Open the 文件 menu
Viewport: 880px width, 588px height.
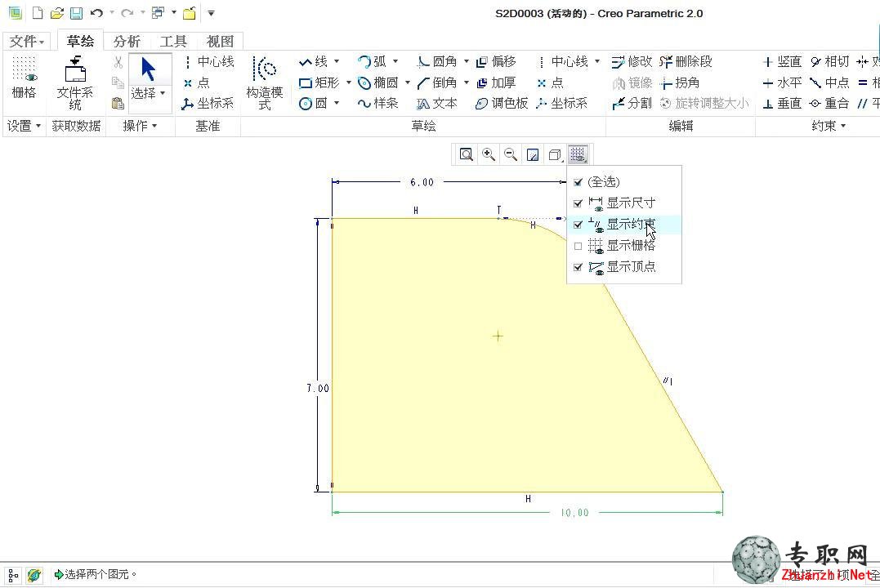(26, 41)
